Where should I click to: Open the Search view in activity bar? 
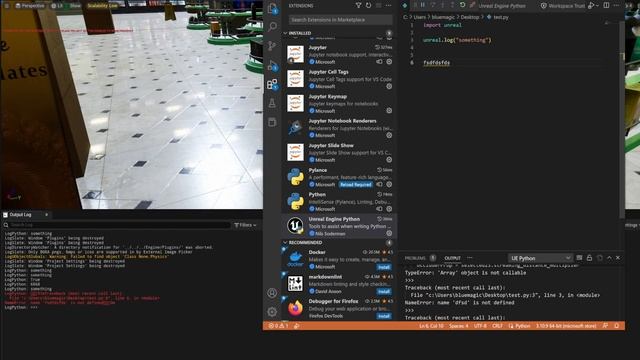(272, 27)
